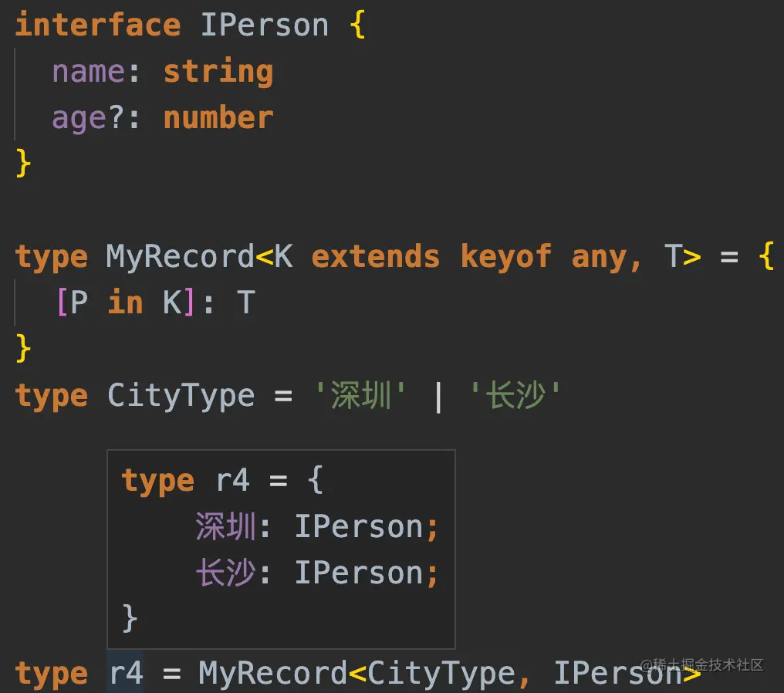Screen dimensions: 784x693
Task: Click the CityType type name in its definition
Action: click(181, 396)
